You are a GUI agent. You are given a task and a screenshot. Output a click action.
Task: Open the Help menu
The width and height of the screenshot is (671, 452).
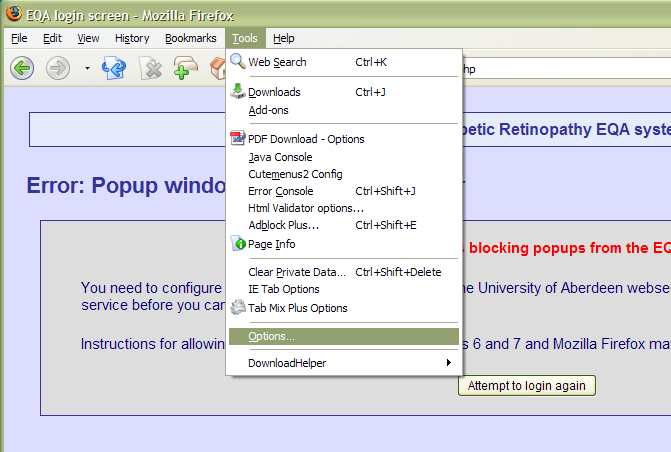tap(284, 38)
